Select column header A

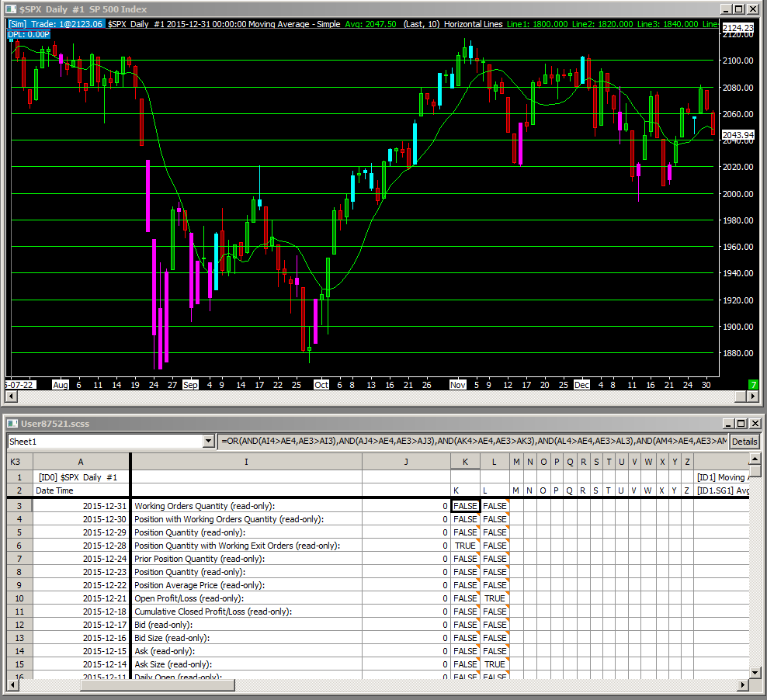81,462
